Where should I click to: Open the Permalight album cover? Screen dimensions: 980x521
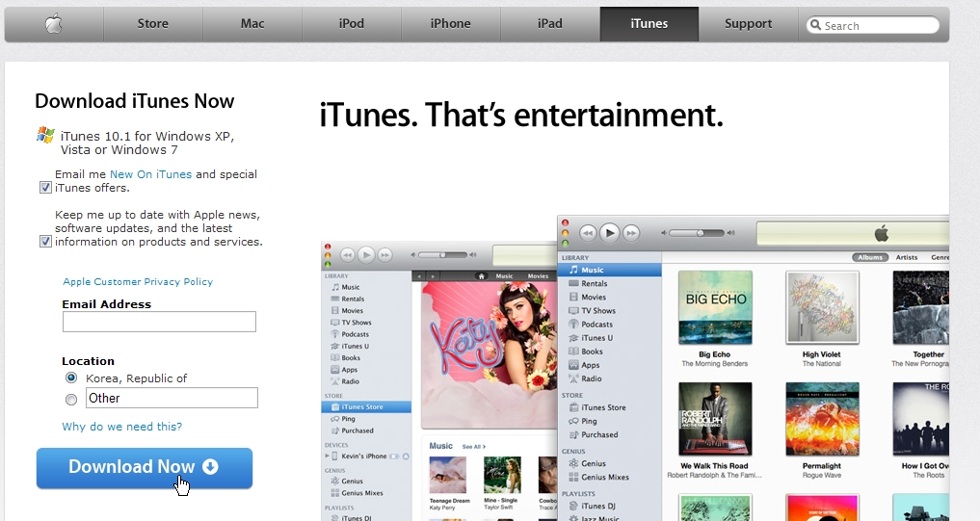click(822, 419)
